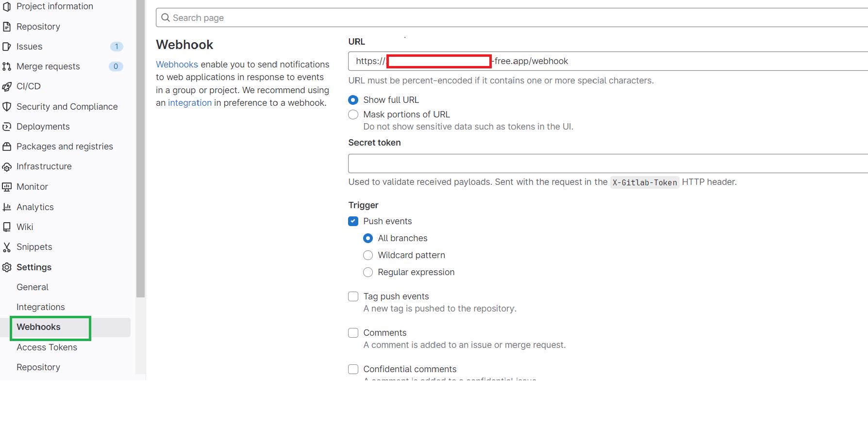Uncheck the Push events checkbox
The width and height of the screenshot is (868, 425).
click(x=353, y=221)
